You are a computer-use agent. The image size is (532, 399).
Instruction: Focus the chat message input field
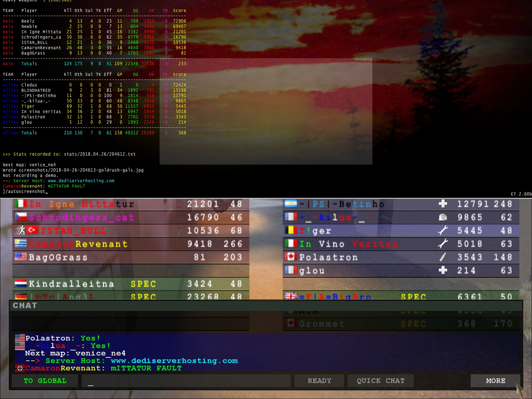[186, 381]
